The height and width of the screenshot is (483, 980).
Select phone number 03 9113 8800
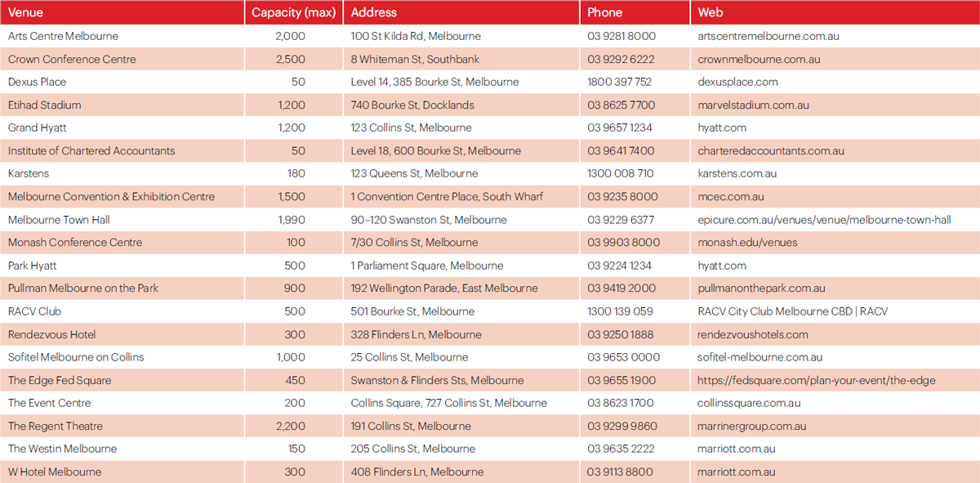tap(621, 472)
